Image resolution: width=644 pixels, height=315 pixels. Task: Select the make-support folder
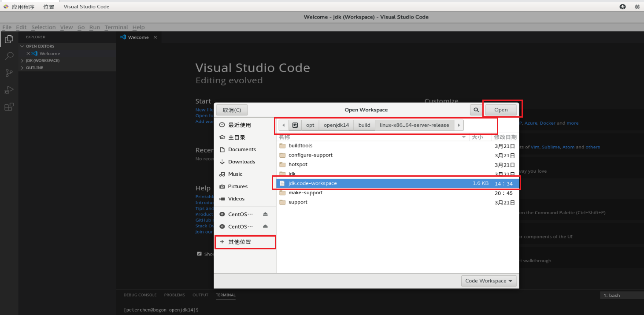tap(397, 193)
